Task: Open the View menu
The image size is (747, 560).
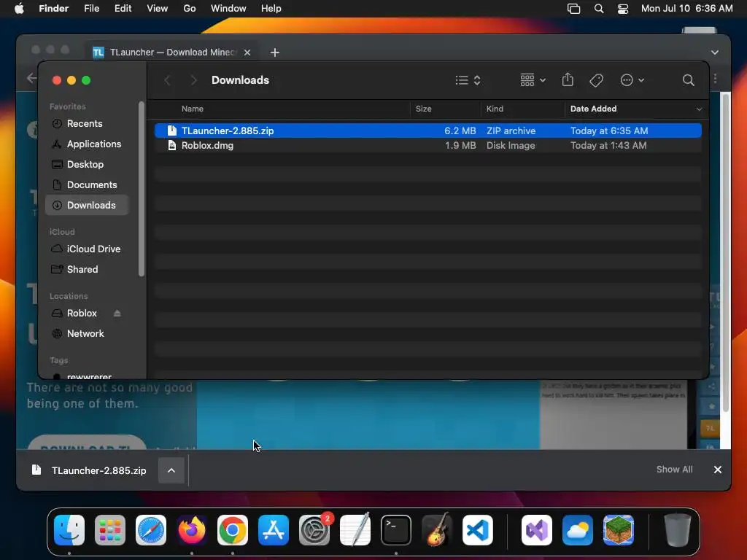Action: coord(158,9)
